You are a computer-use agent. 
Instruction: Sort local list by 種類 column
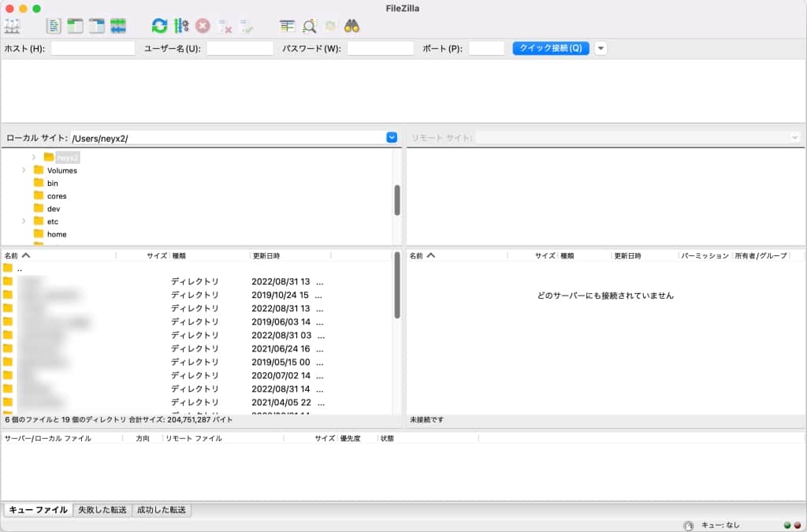click(210, 255)
